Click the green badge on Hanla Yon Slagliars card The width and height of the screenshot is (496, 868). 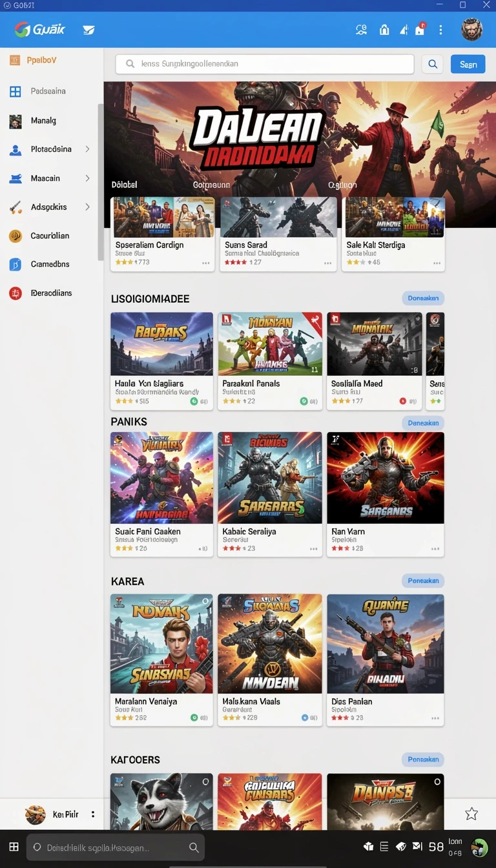[x=194, y=401]
